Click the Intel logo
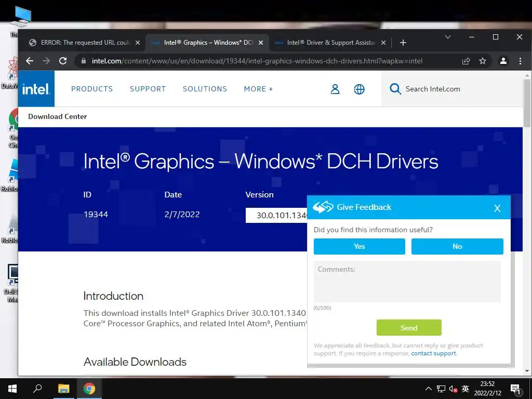 [36, 89]
